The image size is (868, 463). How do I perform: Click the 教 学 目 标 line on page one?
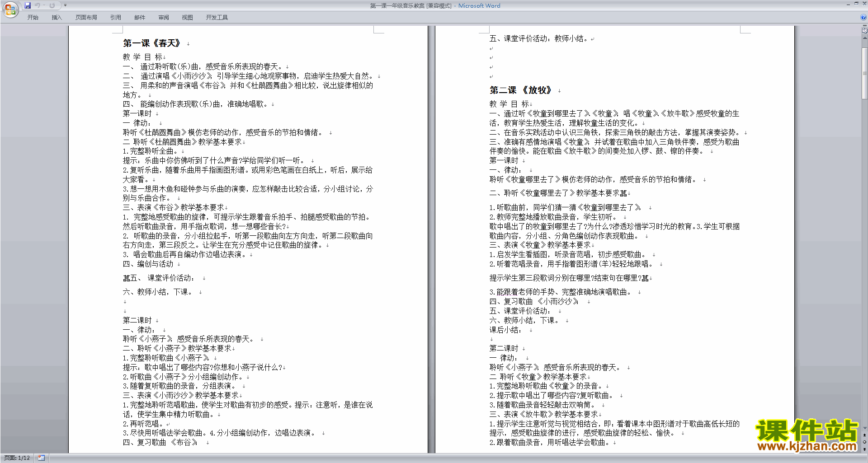[x=142, y=57]
